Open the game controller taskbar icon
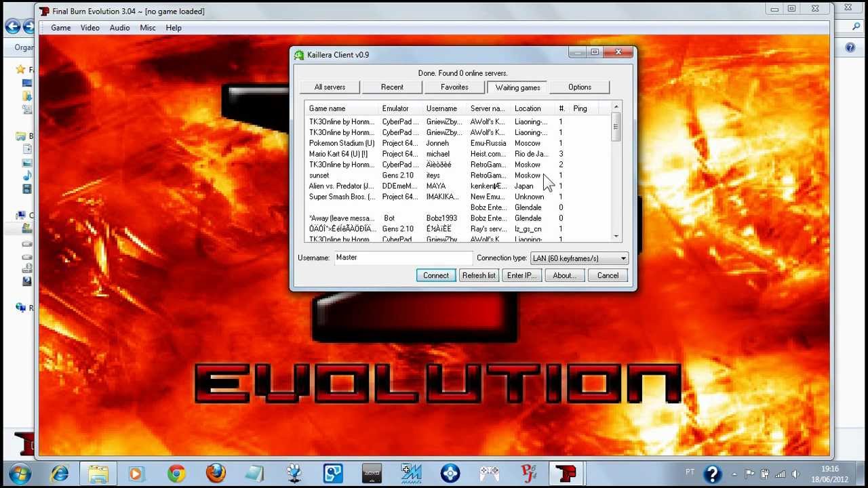The width and height of the screenshot is (868, 488). click(x=489, y=473)
